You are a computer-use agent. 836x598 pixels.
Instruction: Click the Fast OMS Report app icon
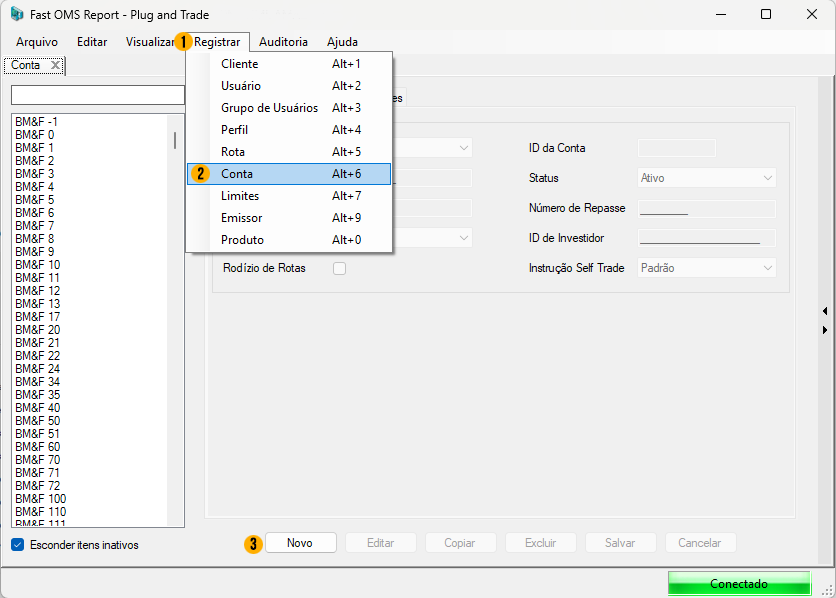click(17, 14)
